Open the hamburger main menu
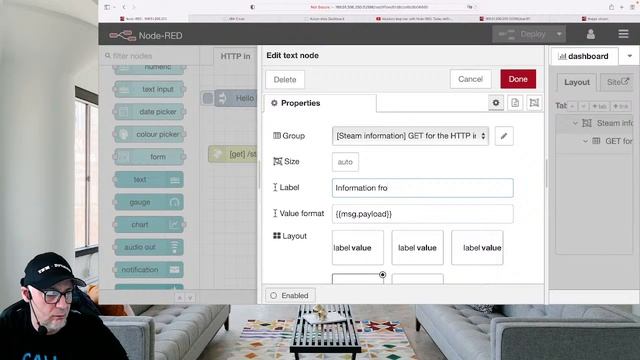Screen dimensions: 640x360 pos(623,34)
